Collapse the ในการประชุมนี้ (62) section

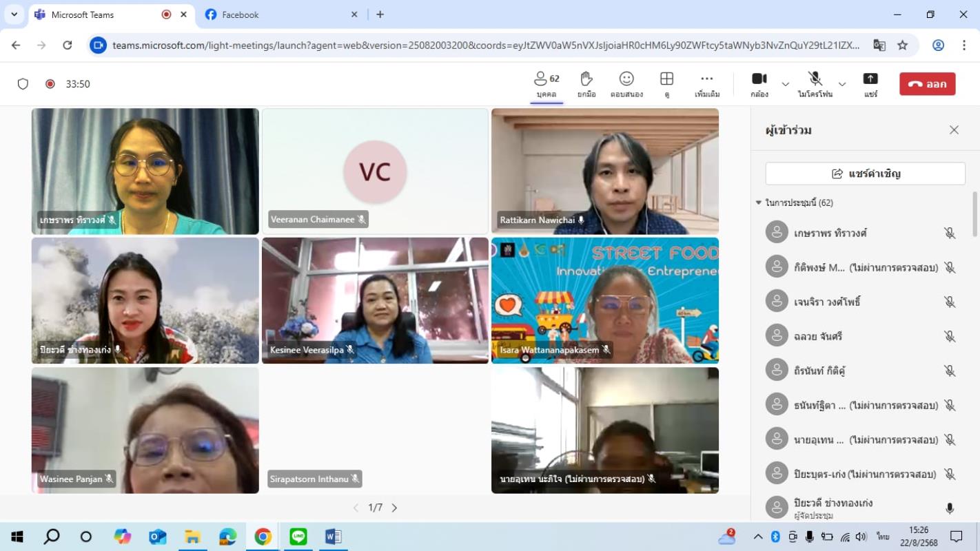click(x=759, y=203)
